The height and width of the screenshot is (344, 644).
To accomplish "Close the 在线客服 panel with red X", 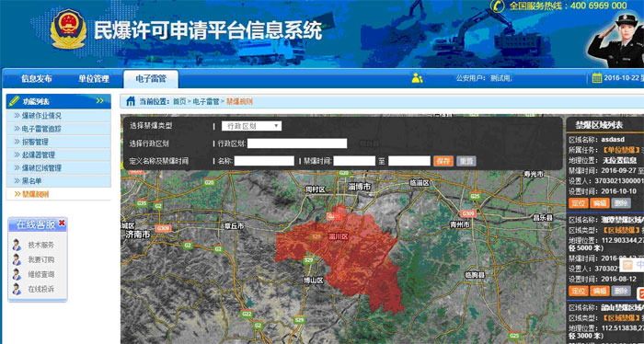I will [x=62, y=223].
